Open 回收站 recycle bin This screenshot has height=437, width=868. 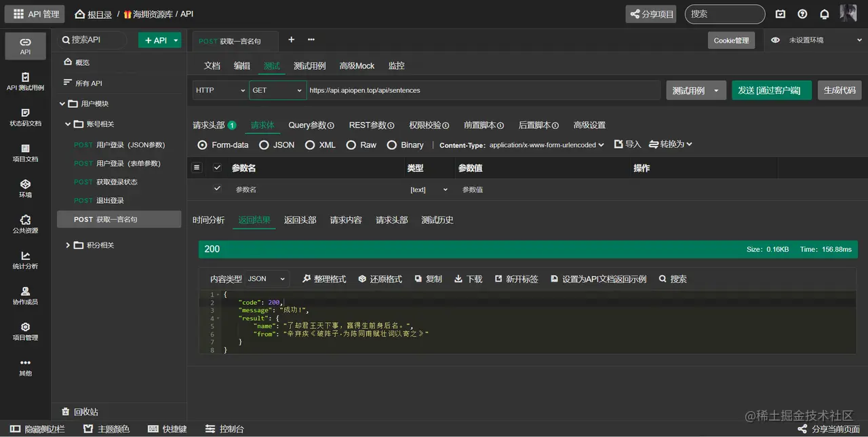[79, 412]
